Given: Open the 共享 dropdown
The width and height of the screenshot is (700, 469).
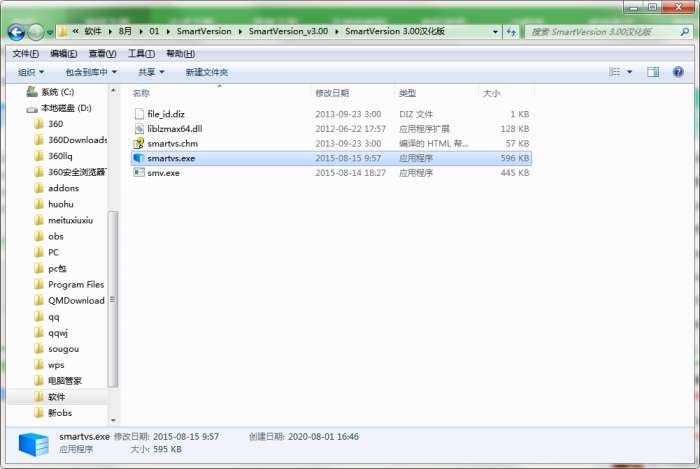Looking at the screenshot, I should point(151,72).
